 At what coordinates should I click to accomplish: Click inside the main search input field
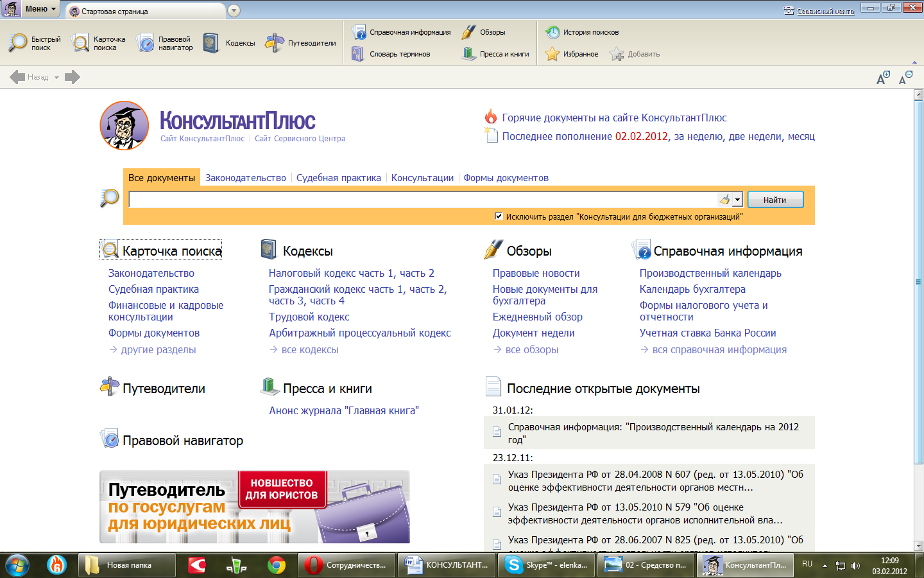423,200
